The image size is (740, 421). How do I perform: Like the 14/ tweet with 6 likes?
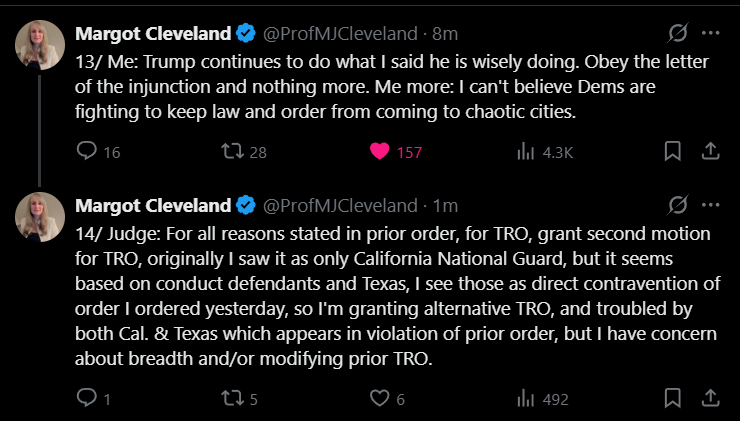pos(380,398)
